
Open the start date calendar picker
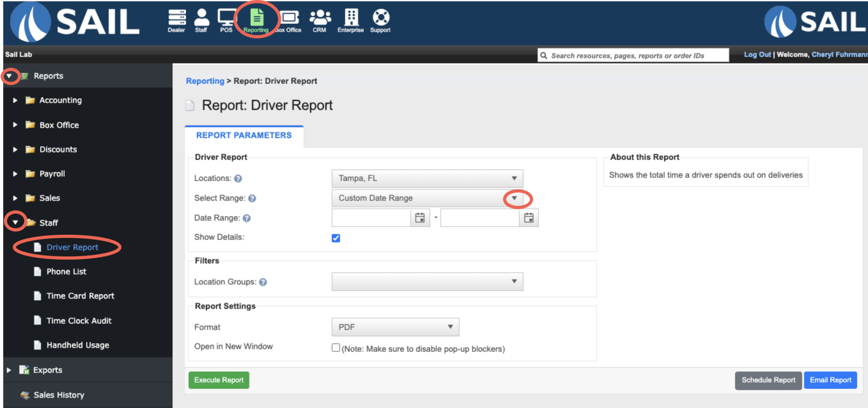click(x=420, y=218)
